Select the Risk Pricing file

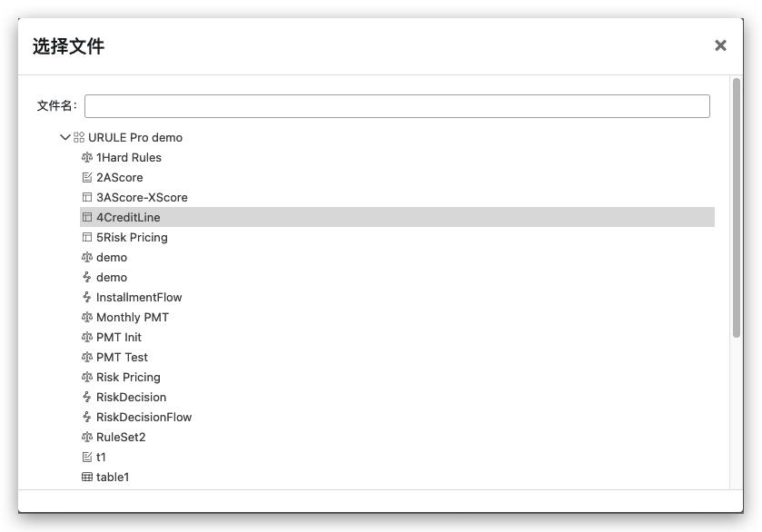coord(128,378)
